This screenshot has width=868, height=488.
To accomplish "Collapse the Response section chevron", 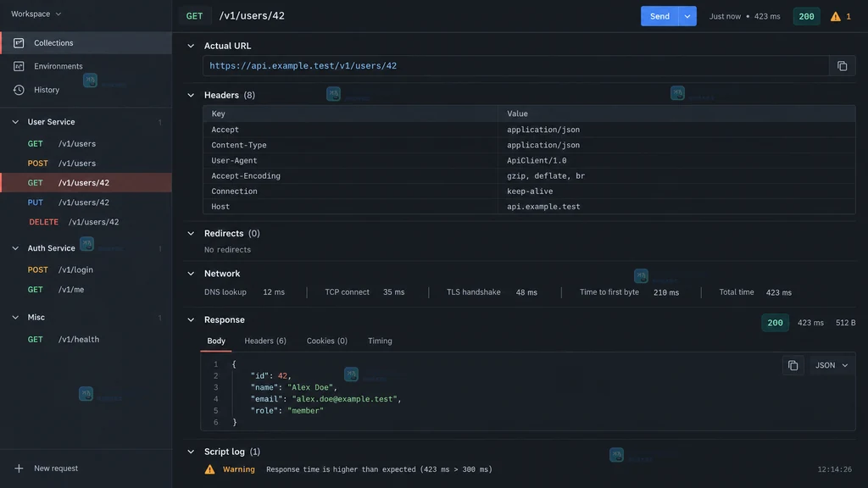I will 191,319.
